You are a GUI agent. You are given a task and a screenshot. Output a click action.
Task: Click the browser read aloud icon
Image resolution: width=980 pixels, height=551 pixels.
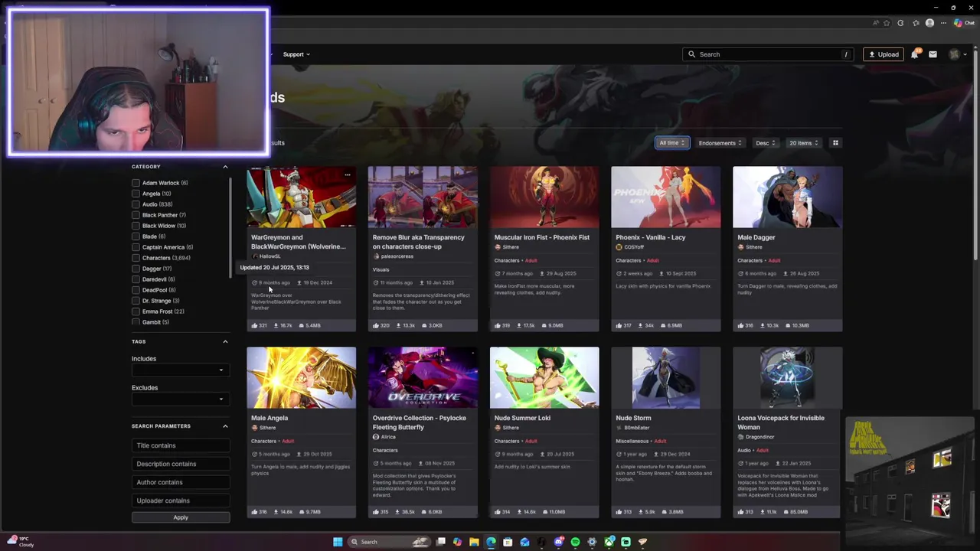pyautogui.click(x=876, y=23)
